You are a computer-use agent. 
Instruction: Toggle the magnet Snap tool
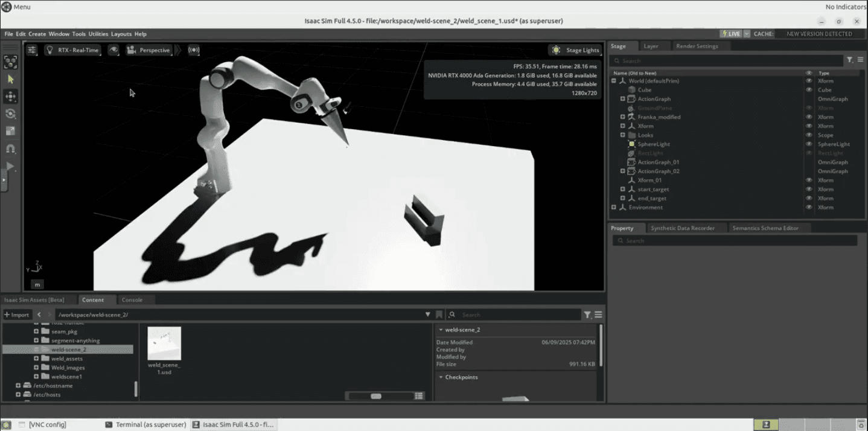click(11, 148)
